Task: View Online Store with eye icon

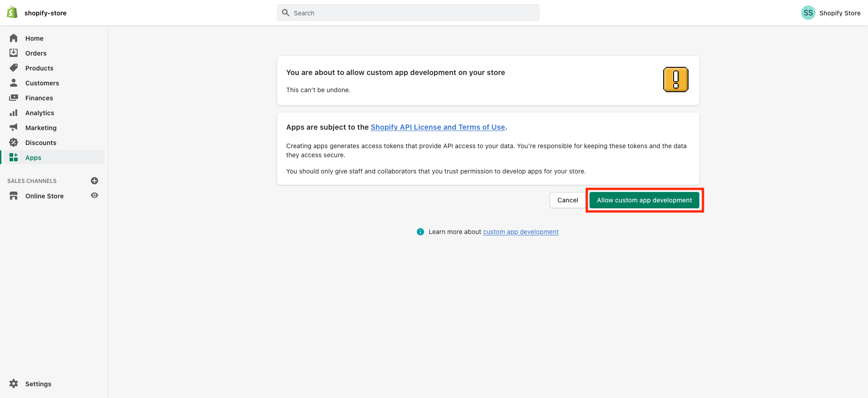Action: coord(94,196)
